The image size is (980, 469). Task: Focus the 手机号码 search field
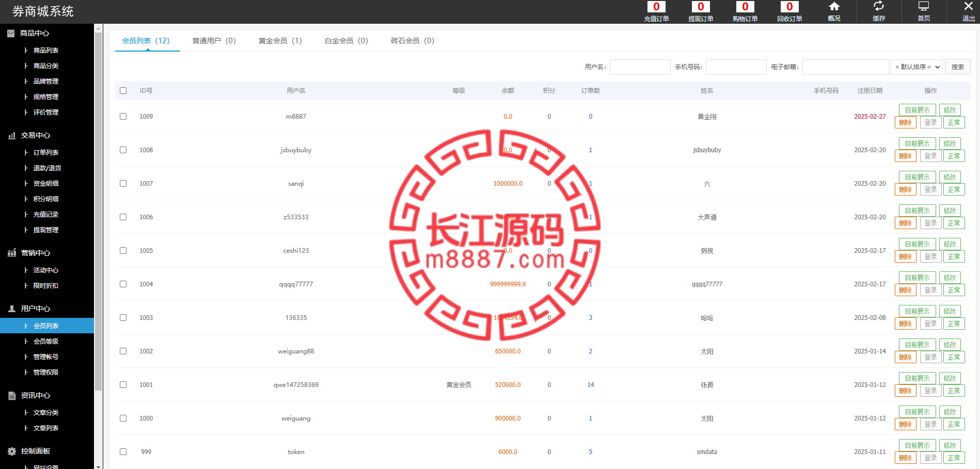click(736, 67)
